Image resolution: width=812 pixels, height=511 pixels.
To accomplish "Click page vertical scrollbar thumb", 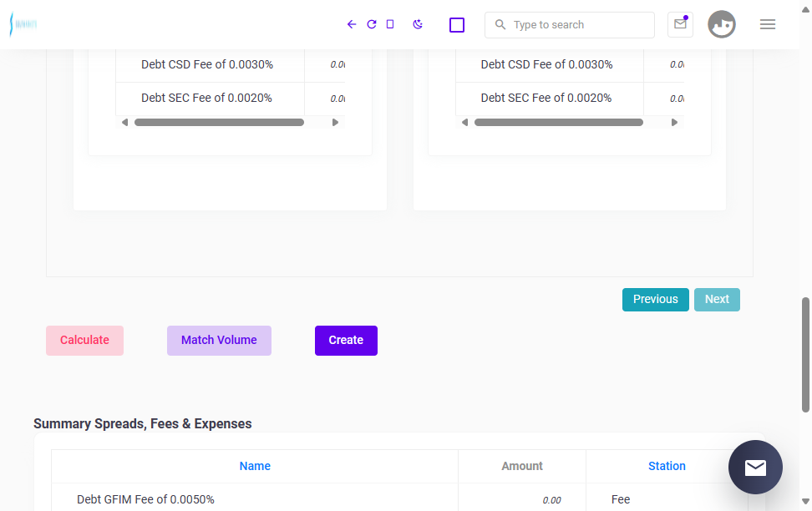I will click(x=805, y=355).
